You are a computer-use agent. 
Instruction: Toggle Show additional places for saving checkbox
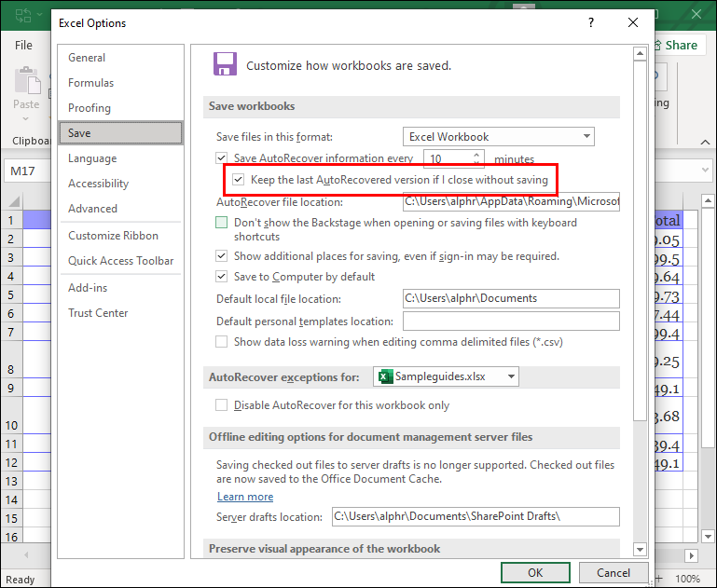point(221,256)
